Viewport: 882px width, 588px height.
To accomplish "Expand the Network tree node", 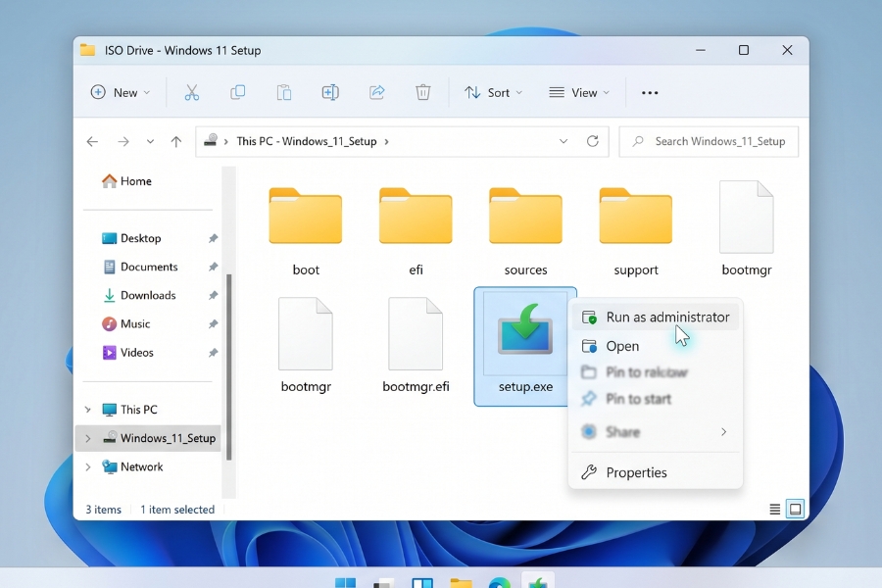I will (88, 467).
